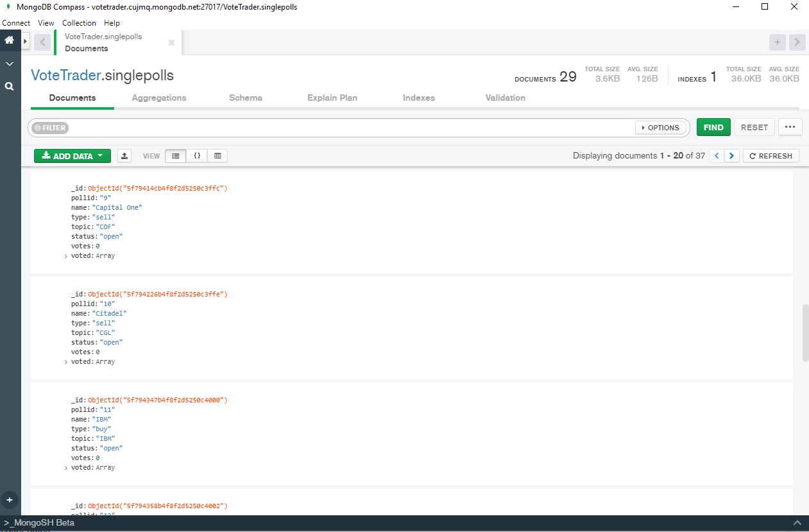This screenshot has width=809, height=532.
Task: Click the export collection icon
Action: click(x=124, y=156)
